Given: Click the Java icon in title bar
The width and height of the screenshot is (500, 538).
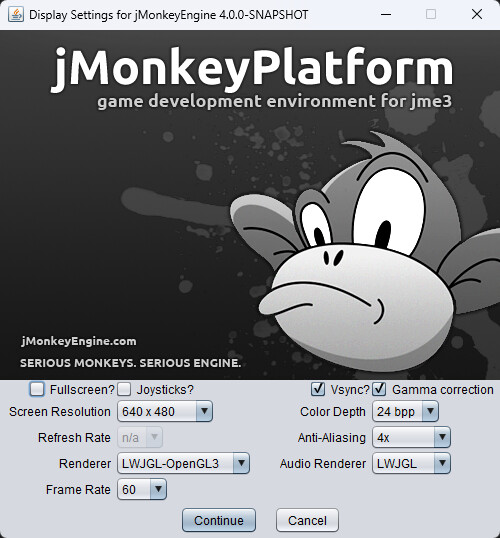Looking at the screenshot, I should click(x=16, y=14).
